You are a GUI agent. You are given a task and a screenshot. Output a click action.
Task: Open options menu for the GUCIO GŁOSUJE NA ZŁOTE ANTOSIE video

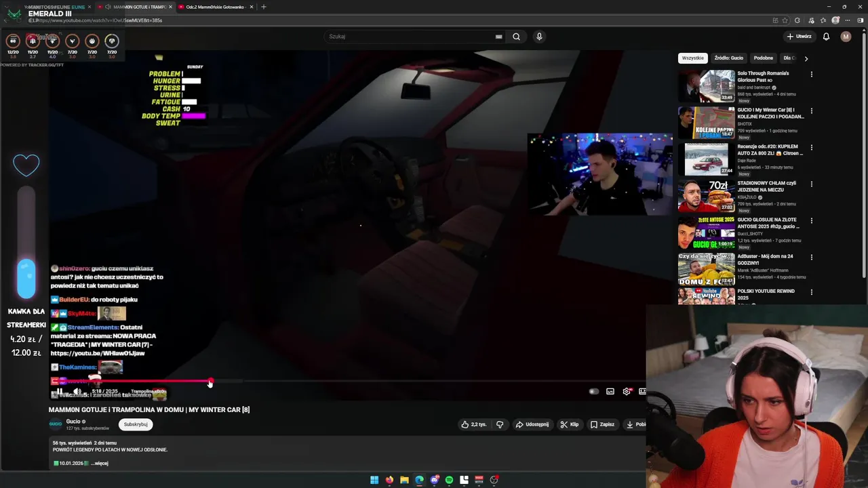[x=812, y=221]
